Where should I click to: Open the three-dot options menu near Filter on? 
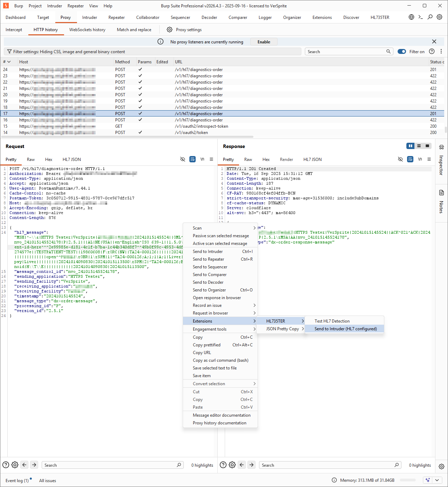click(x=441, y=51)
